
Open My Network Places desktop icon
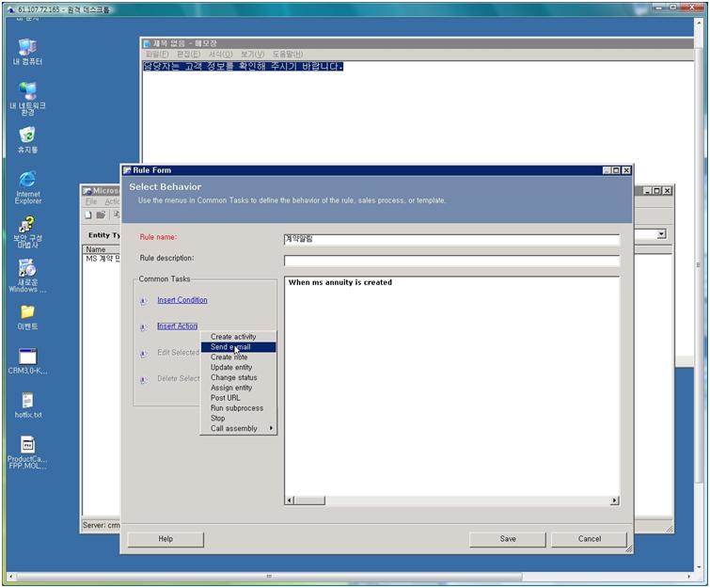tap(27, 98)
